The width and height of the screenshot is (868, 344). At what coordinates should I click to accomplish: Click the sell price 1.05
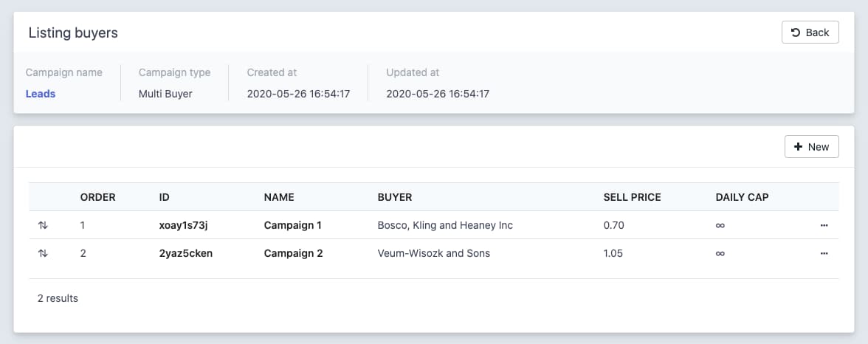[x=613, y=253]
